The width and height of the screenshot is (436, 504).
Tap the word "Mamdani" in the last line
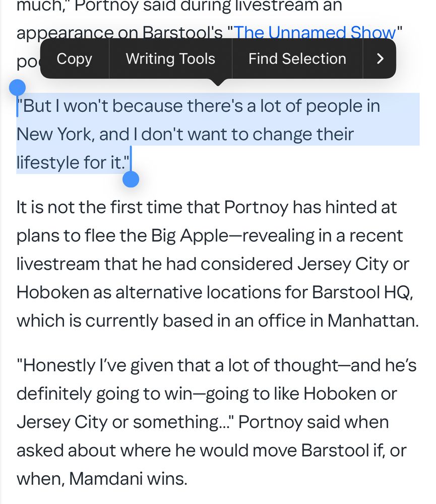pos(106,479)
